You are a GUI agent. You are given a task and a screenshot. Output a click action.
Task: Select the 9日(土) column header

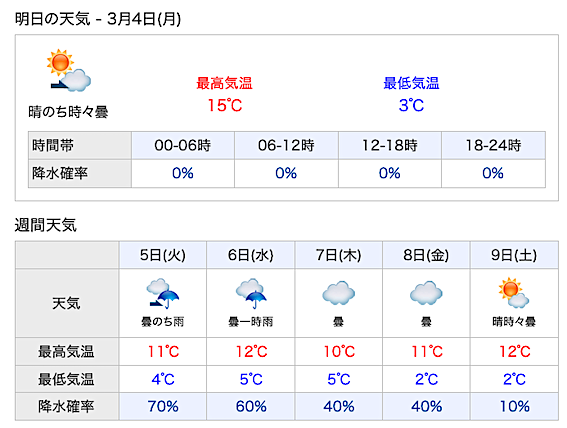514,255
